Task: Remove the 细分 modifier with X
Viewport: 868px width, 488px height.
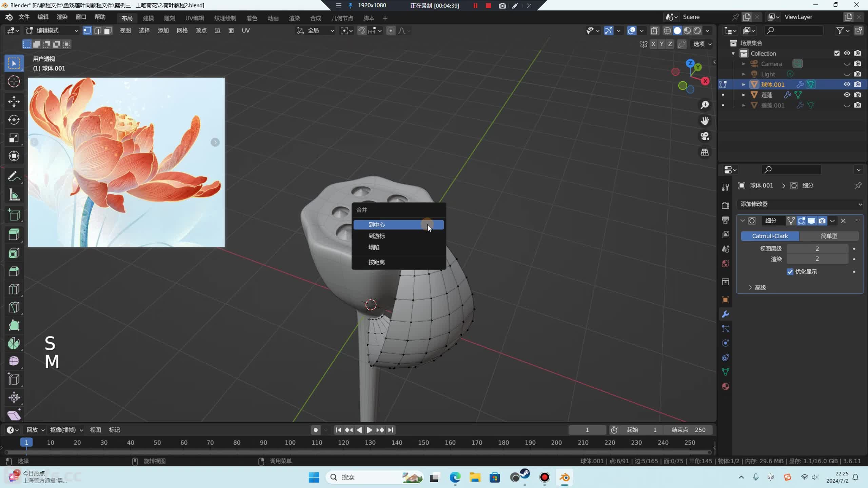Action: [x=843, y=221]
